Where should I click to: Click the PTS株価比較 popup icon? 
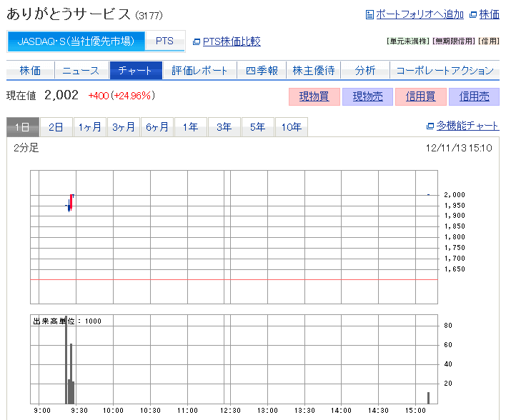coord(197,42)
